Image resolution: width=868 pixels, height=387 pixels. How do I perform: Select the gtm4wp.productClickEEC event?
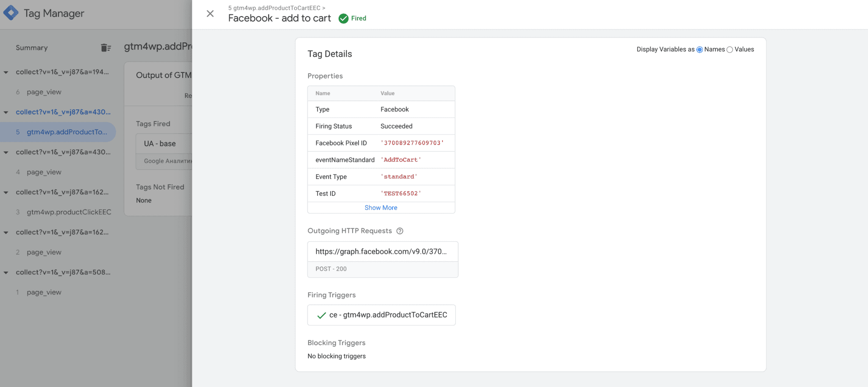(x=69, y=212)
